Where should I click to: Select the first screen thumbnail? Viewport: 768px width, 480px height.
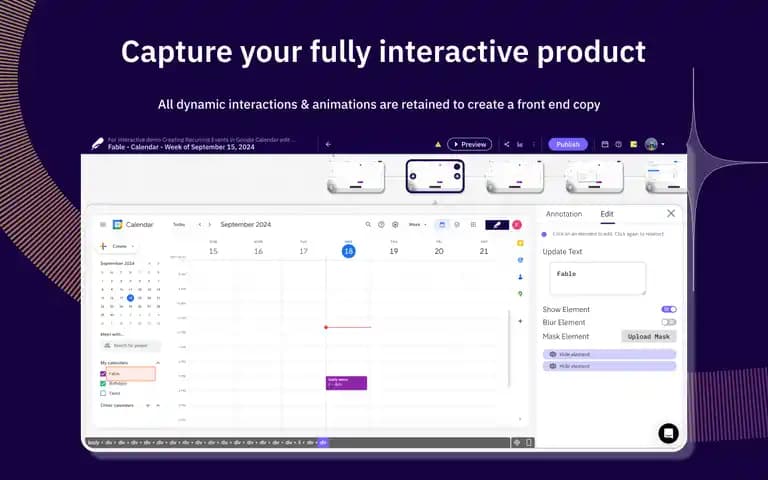(356, 176)
